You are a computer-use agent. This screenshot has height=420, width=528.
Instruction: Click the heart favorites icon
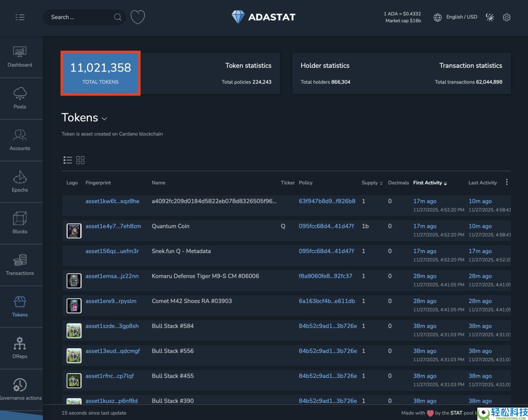(x=137, y=17)
